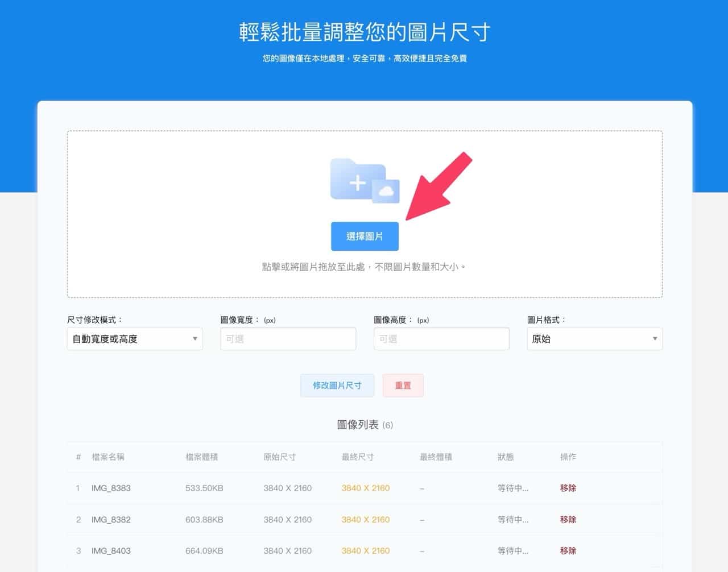Expand the 圖片格式 dropdown set to 原始
This screenshot has height=572, width=728.
(594, 339)
